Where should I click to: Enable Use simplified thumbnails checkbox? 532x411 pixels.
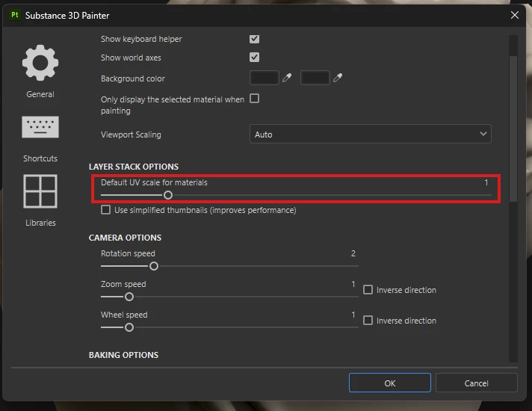106,210
